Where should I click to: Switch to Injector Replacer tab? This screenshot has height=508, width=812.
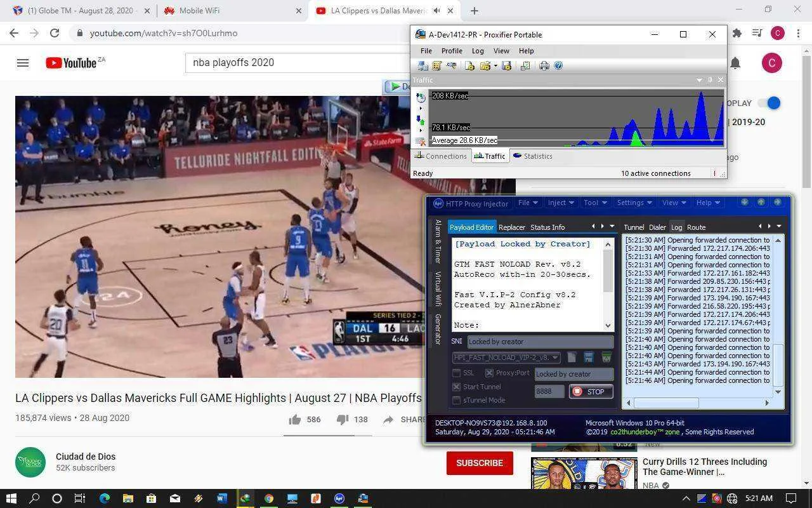tap(511, 227)
